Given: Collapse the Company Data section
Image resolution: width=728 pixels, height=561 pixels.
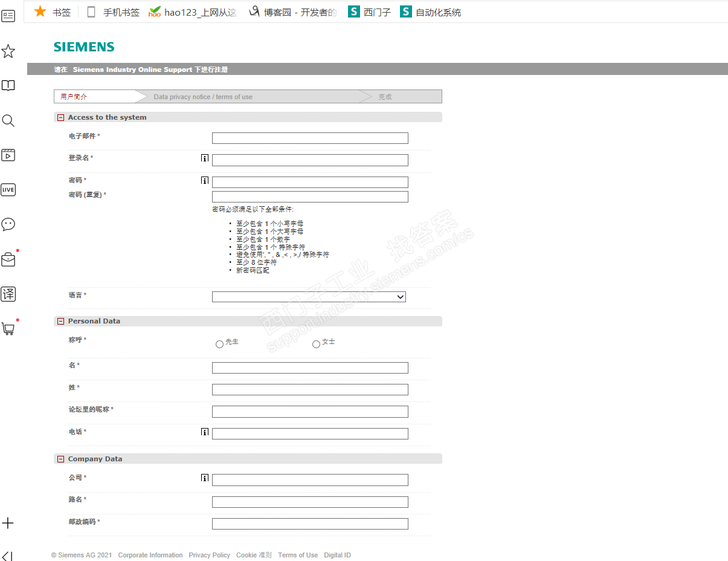Looking at the screenshot, I should pyautogui.click(x=60, y=459).
